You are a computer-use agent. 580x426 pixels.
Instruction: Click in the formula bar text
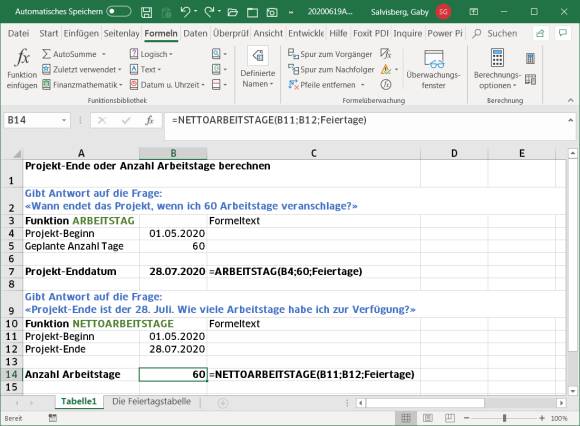point(269,120)
